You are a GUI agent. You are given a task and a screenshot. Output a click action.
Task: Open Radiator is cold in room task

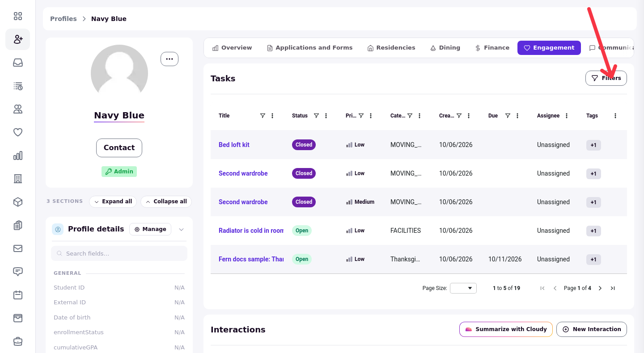251,231
